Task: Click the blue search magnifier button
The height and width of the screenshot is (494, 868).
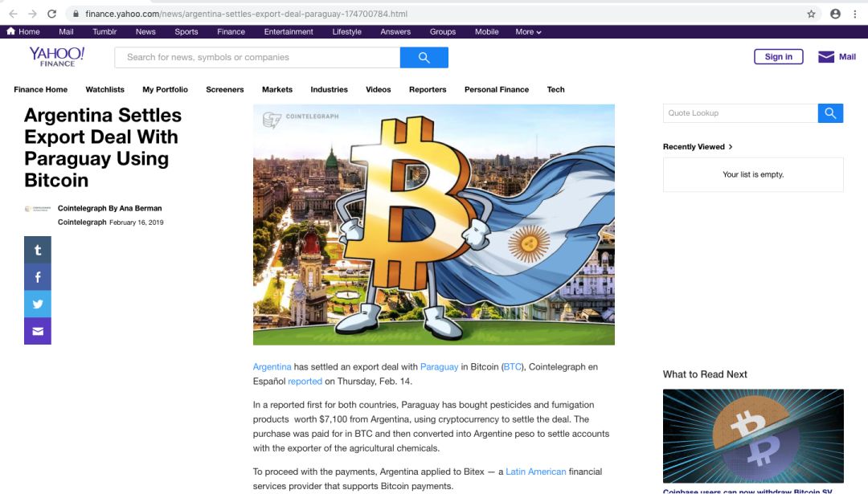Action: pyautogui.click(x=424, y=58)
